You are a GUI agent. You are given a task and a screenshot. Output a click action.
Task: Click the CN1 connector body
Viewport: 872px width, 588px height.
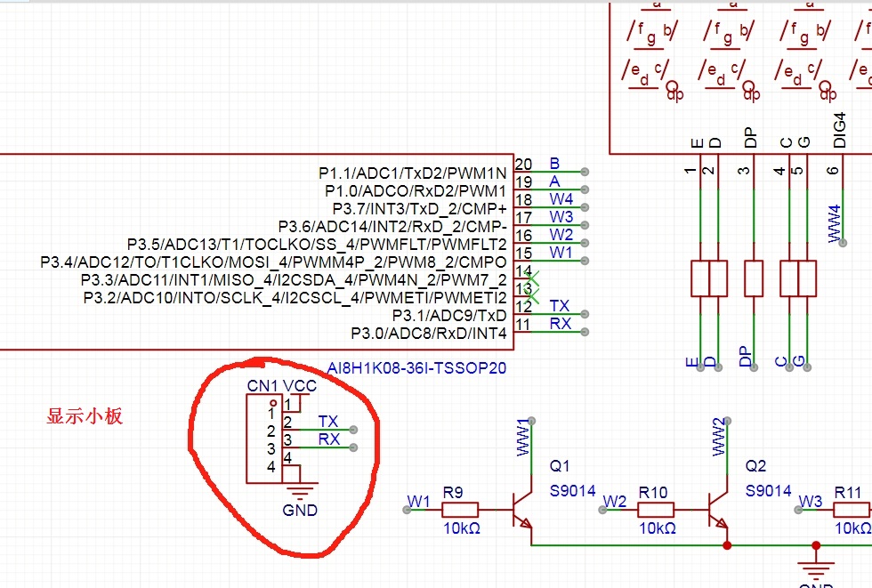[264, 439]
